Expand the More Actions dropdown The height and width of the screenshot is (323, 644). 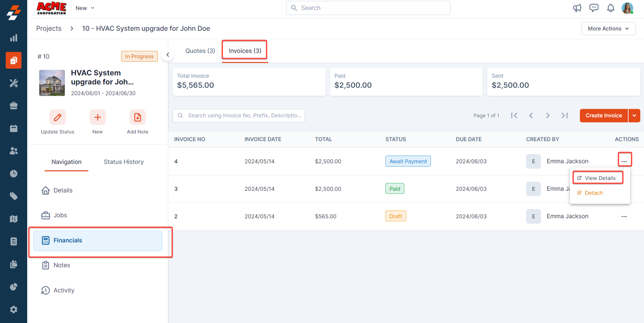(608, 29)
